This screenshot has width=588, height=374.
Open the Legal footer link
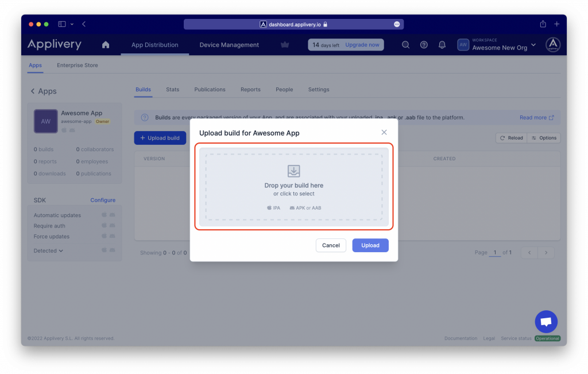click(x=489, y=338)
